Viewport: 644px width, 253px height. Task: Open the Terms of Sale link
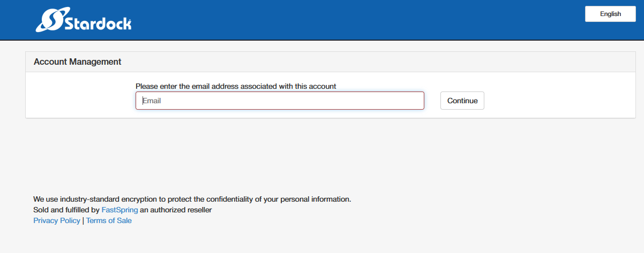point(109,220)
